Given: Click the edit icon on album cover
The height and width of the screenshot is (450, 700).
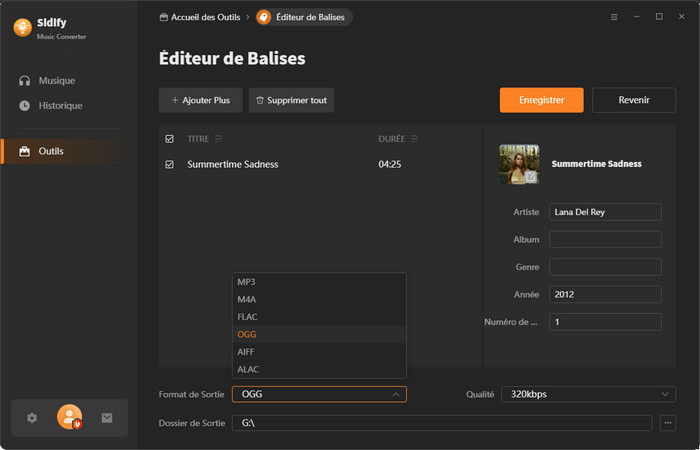Looking at the screenshot, I should click(531, 176).
